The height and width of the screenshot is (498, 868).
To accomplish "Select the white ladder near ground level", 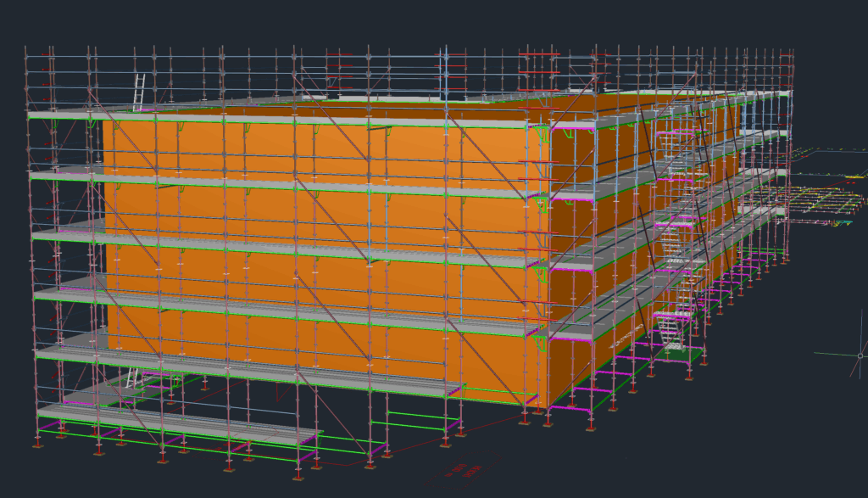I will point(133,378).
